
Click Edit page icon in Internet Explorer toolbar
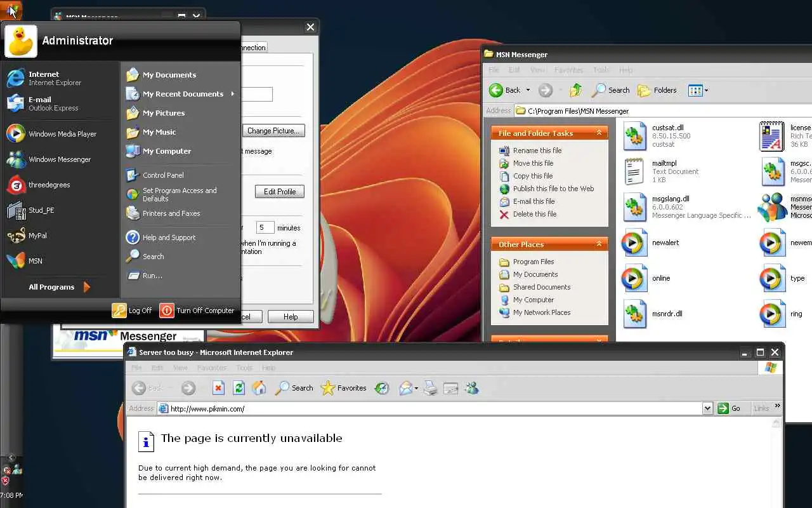tap(450, 388)
